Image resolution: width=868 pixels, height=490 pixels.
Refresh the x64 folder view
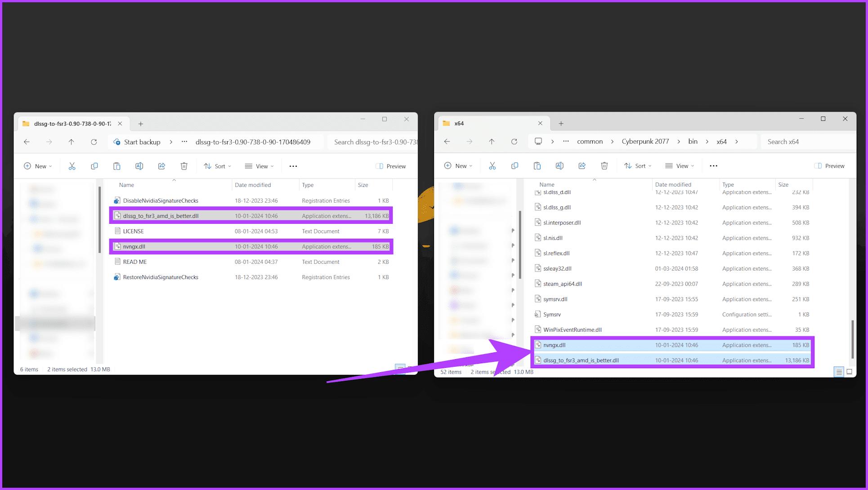click(514, 142)
